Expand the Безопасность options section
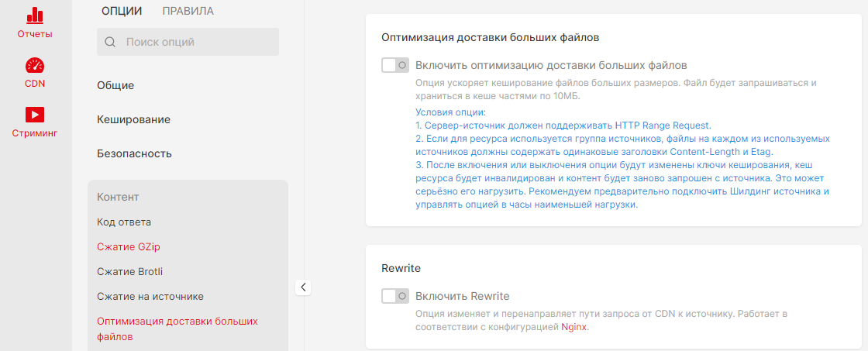The height and width of the screenshot is (351, 868). pyautogui.click(x=134, y=153)
